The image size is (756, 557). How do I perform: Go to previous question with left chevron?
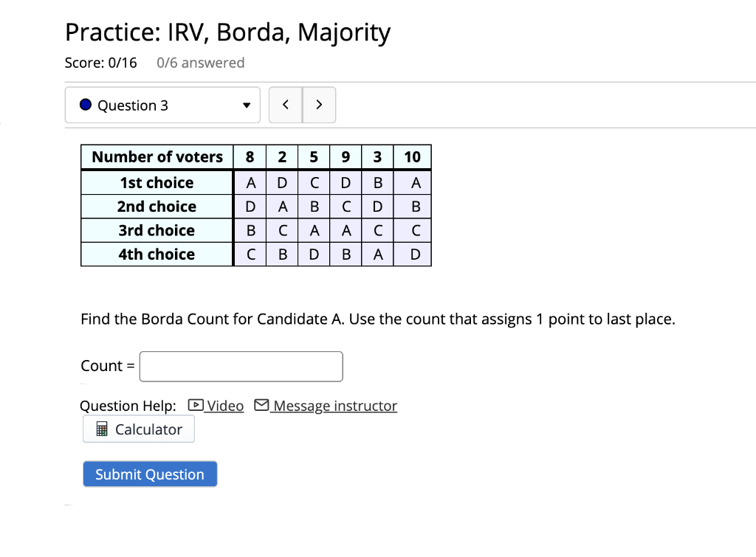[x=286, y=105]
